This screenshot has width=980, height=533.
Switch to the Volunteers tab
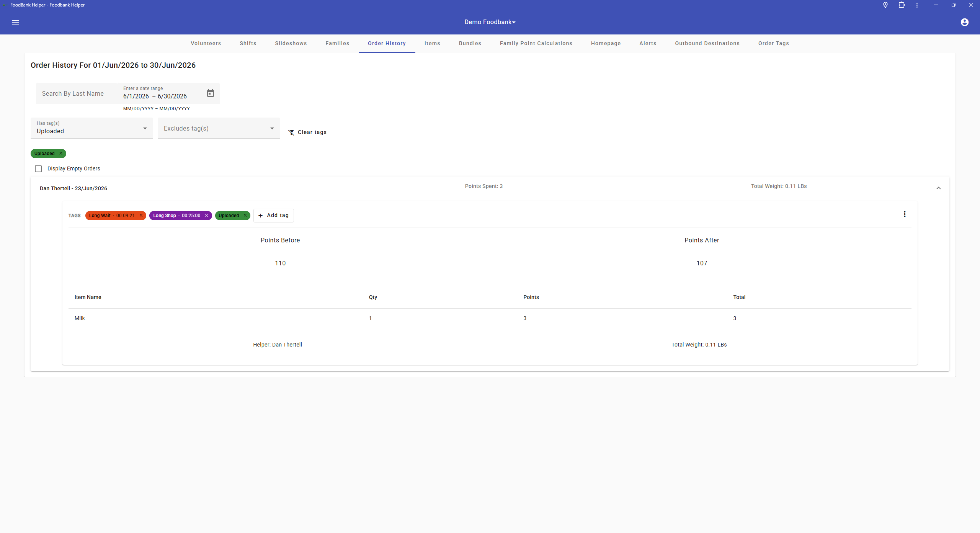click(x=206, y=43)
